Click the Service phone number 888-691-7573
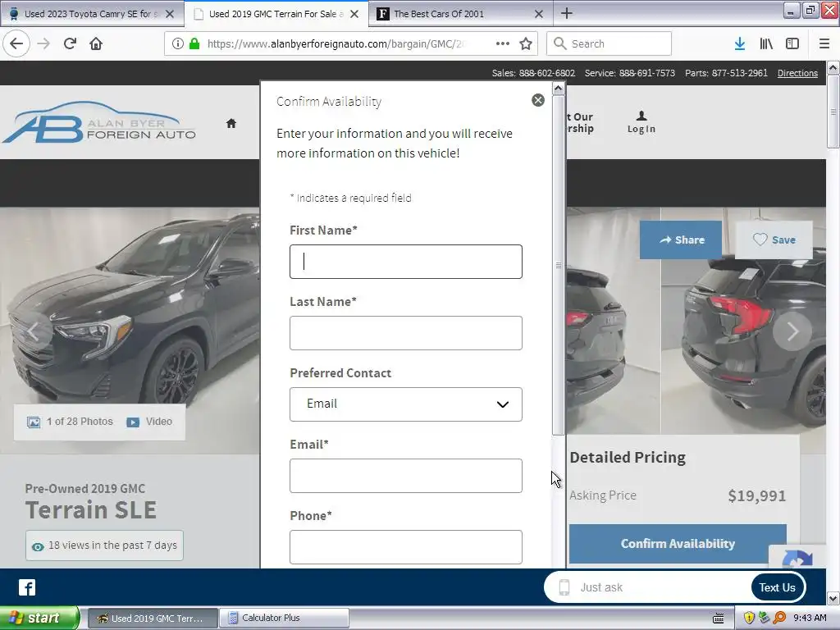 647,73
